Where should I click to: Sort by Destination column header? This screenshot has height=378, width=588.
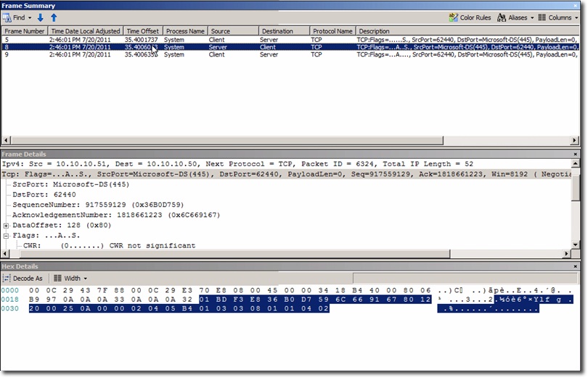click(x=285, y=31)
